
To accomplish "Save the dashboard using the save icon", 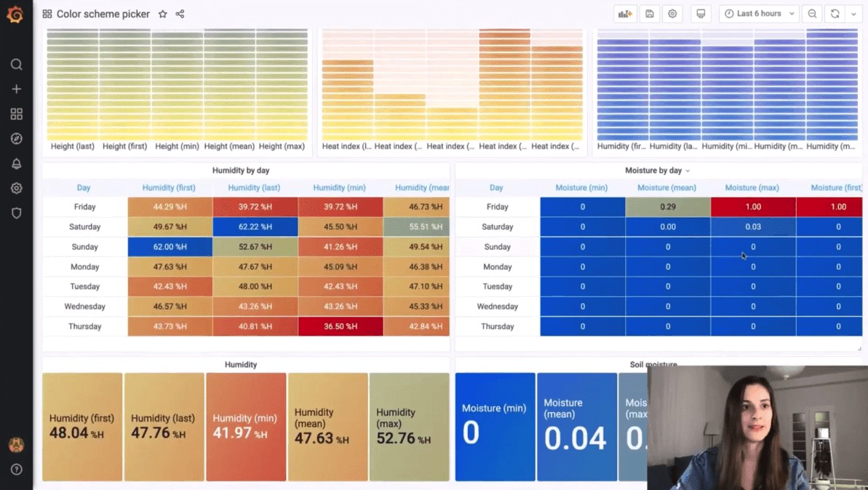I will click(650, 14).
